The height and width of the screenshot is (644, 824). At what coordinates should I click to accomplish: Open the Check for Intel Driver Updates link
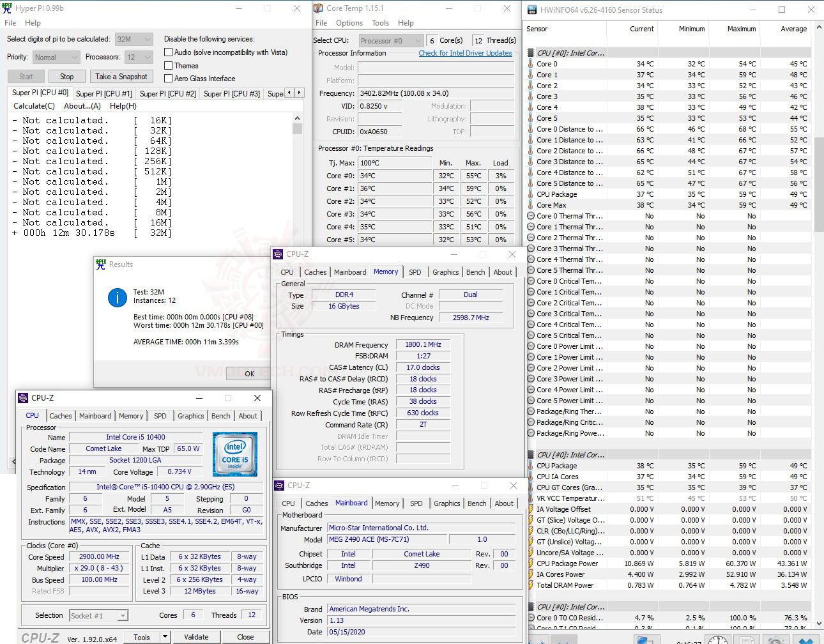click(465, 53)
